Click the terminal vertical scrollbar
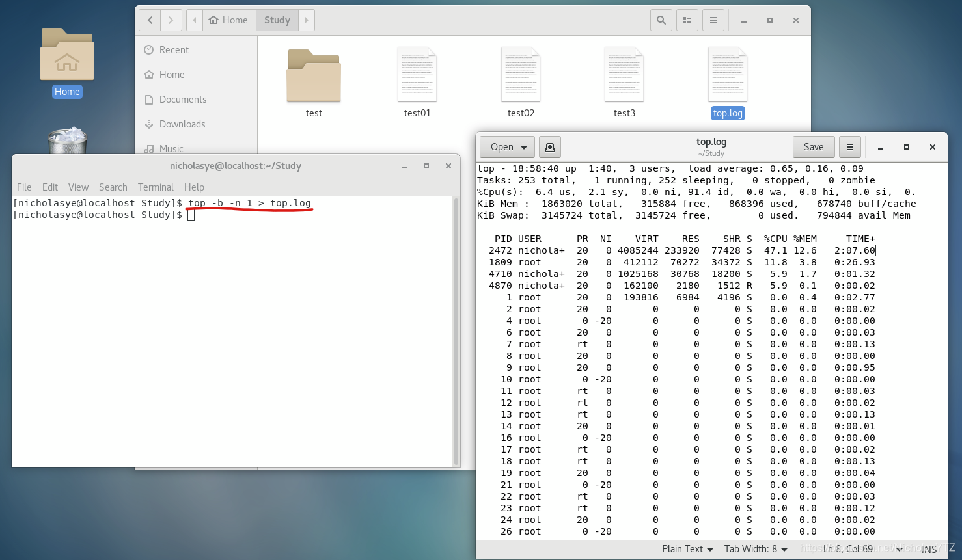 click(x=456, y=331)
